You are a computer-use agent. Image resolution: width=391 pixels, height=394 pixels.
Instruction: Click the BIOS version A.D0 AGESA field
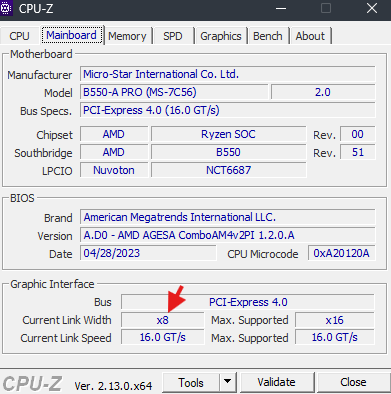pos(228,235)
